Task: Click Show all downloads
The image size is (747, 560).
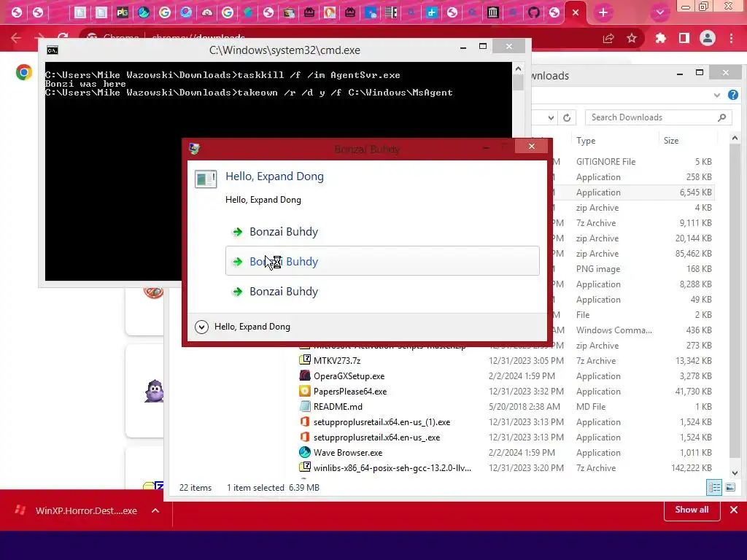Action: 692,510
